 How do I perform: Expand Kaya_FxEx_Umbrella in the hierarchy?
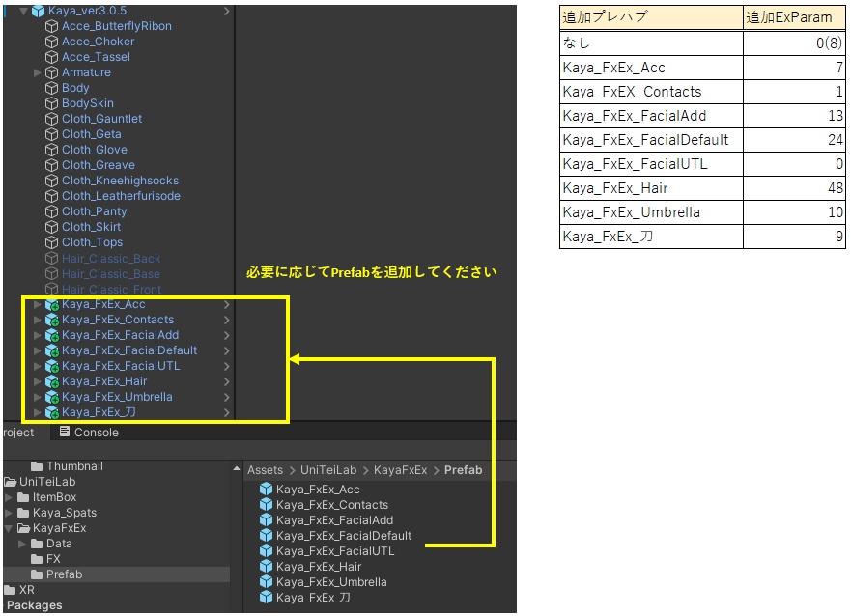(x=37, y=397)
